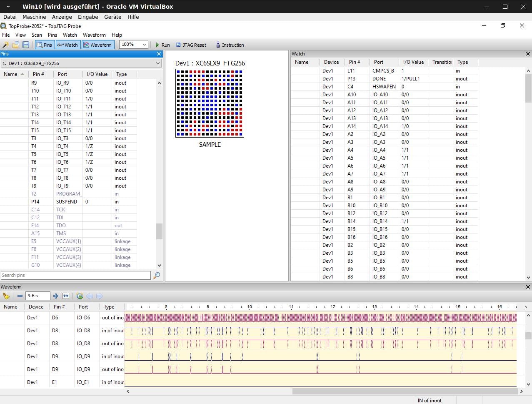Screen dimensions: 532x404
Task: Close the Waveform panel
Action: tap(528, 287)
